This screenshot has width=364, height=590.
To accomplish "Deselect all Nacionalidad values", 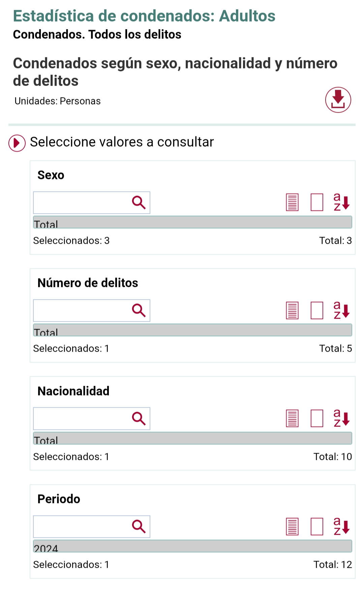I will coord(316,418).
